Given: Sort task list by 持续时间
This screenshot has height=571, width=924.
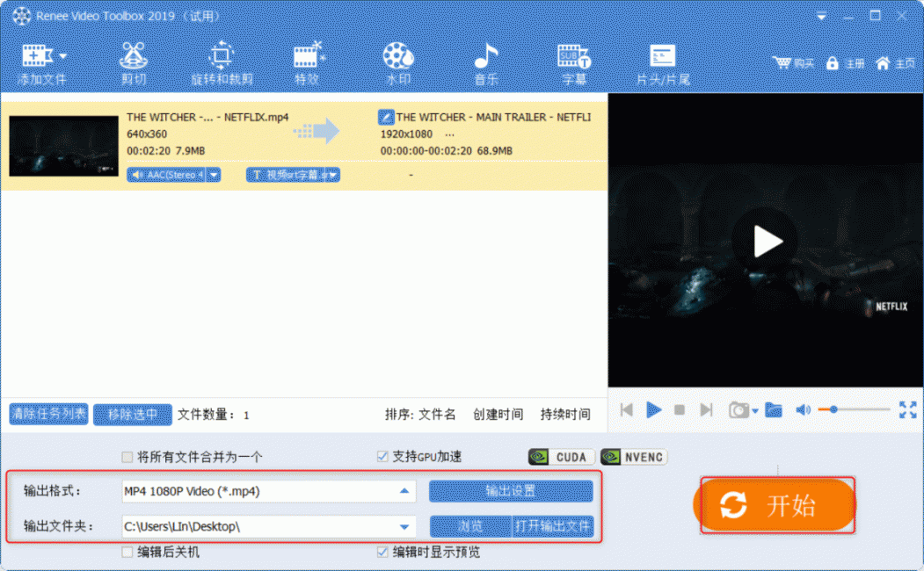Looking at the screenshot, I should [x=565, y=415].
